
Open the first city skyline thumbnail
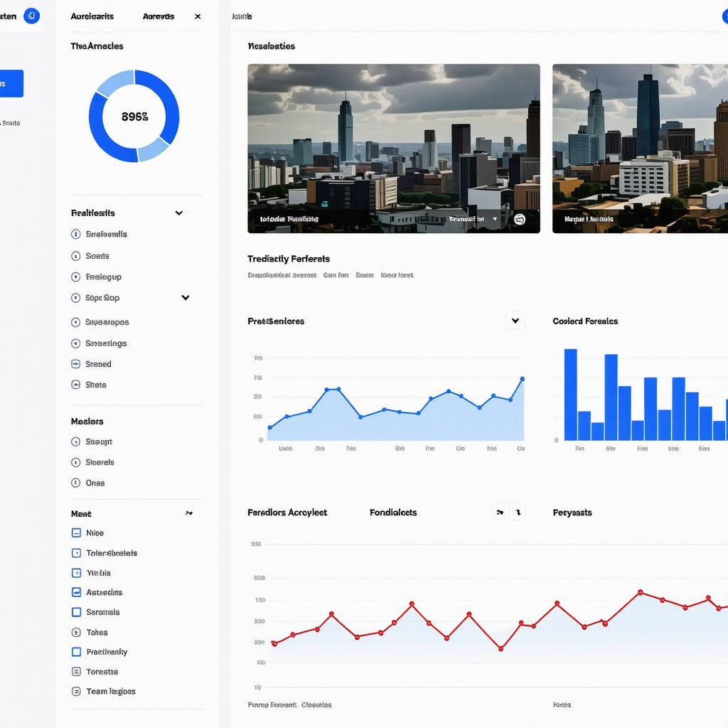pos(394,149)
